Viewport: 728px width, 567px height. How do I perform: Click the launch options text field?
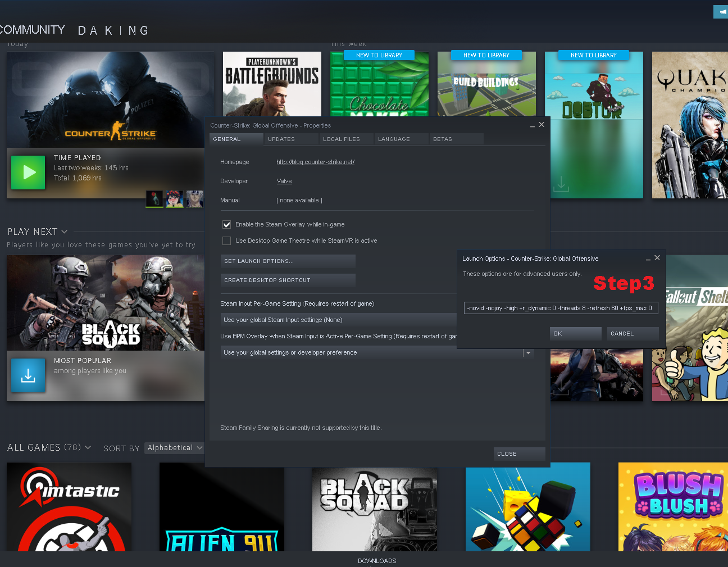(561, 308)
